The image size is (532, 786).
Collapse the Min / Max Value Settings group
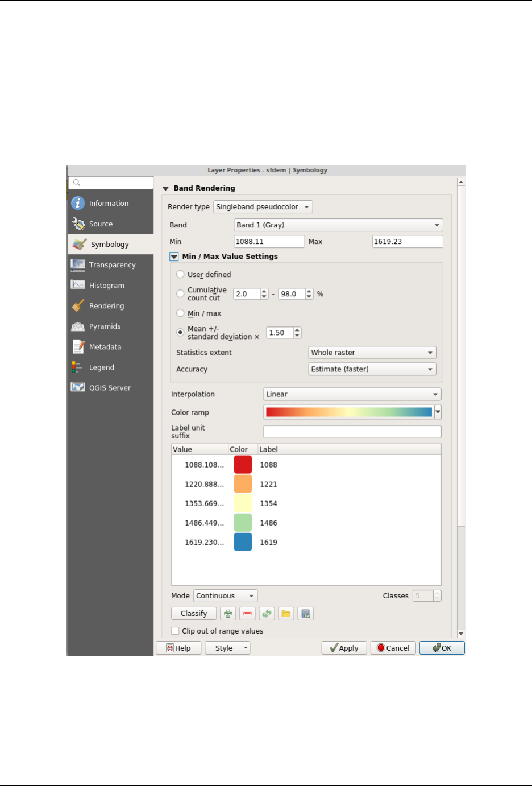point(174,257)
